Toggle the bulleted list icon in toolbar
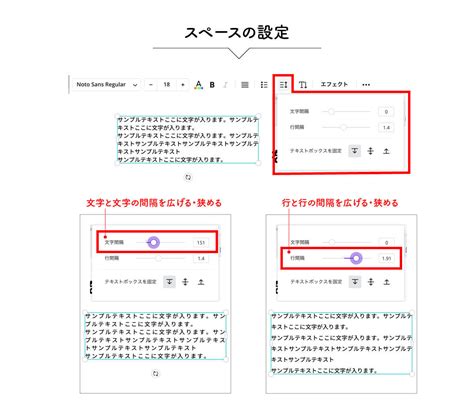Screen dimensions: 474x412 [x=264, y=85]
